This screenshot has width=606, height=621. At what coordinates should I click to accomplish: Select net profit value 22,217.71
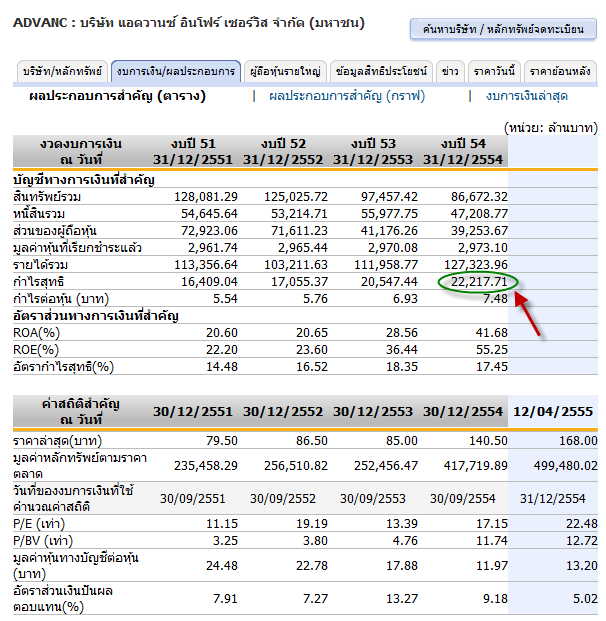pyautogui.click(x=479, y=282)
